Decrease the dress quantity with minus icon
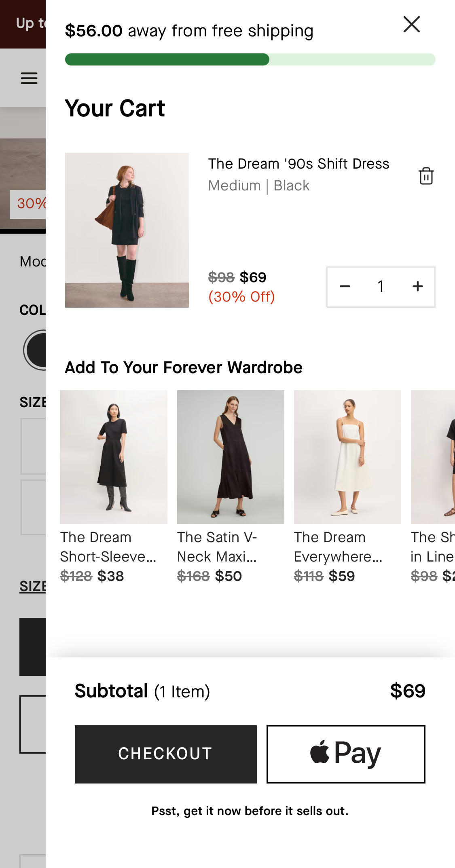 pyautogui.click(x=345, y=286)
